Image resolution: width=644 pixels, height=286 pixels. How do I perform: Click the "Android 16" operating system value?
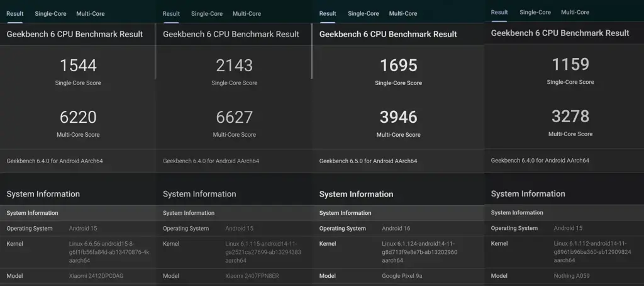(x=396, y=229)
